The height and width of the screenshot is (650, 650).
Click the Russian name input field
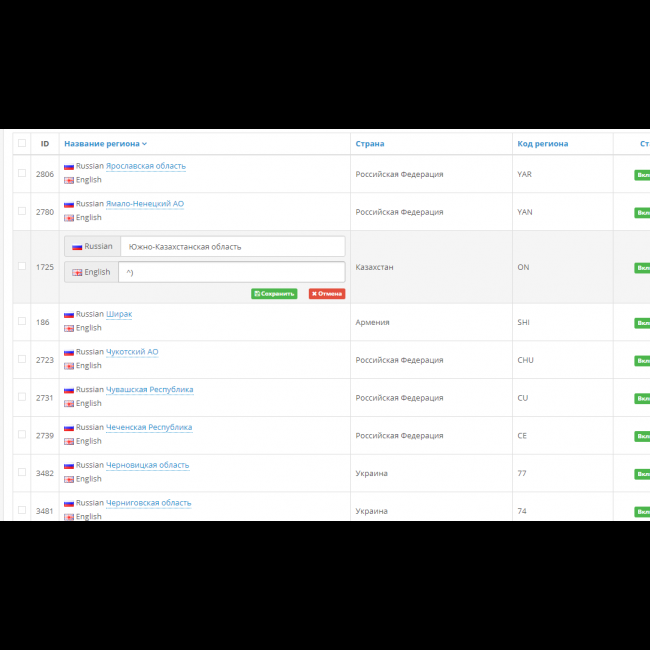(232, 246)
